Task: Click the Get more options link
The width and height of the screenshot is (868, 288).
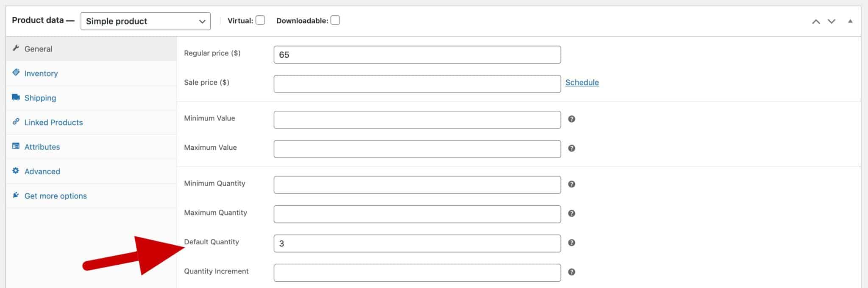Action: (x=56, y=196)
